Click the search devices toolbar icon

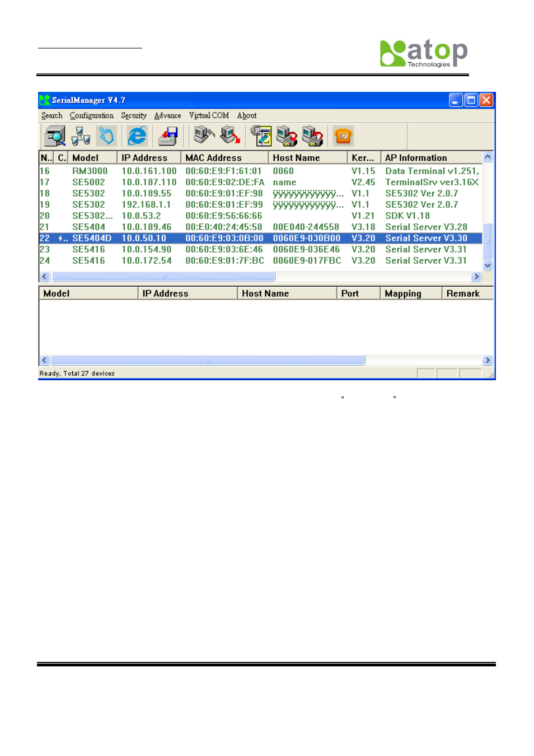55,136
